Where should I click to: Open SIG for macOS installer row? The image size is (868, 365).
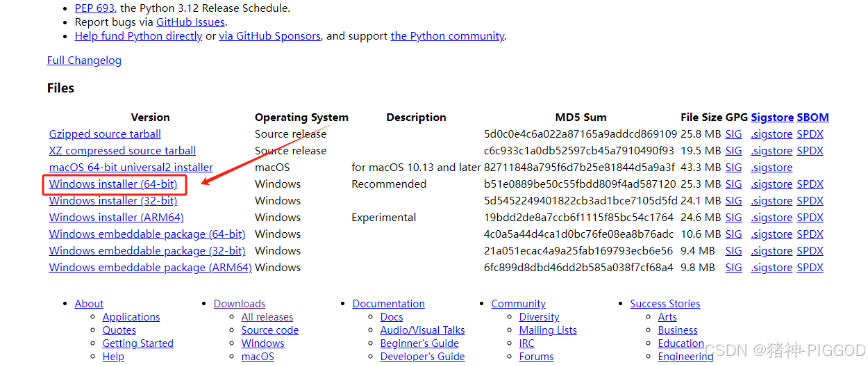tap(733, 168)
